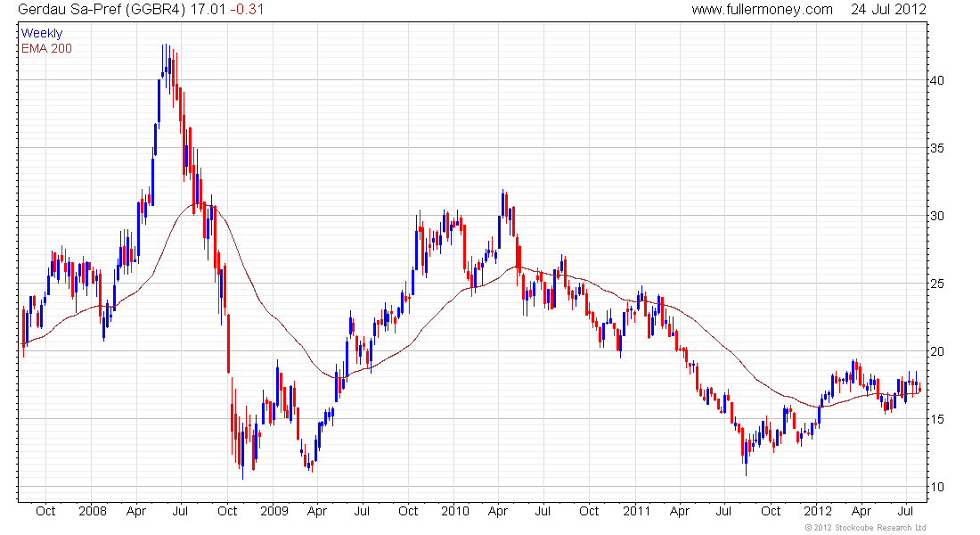
Task: Click the x-axis label 2008
Action: [x=93, y=511]
